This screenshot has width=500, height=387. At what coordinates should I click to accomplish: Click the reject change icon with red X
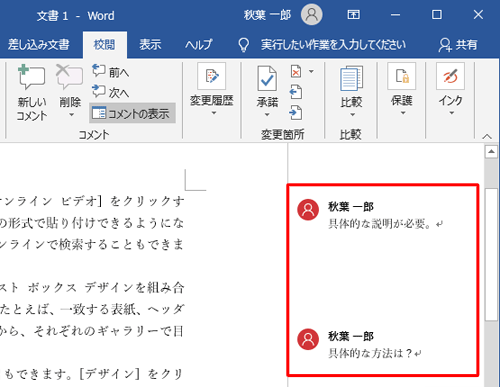(296, 71)
